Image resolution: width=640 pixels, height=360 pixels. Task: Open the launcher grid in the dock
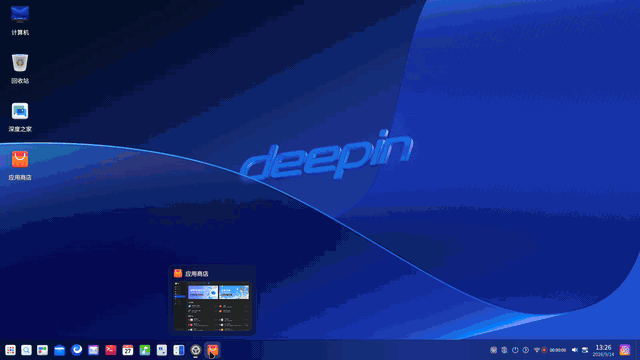click(x=10, y=350)
